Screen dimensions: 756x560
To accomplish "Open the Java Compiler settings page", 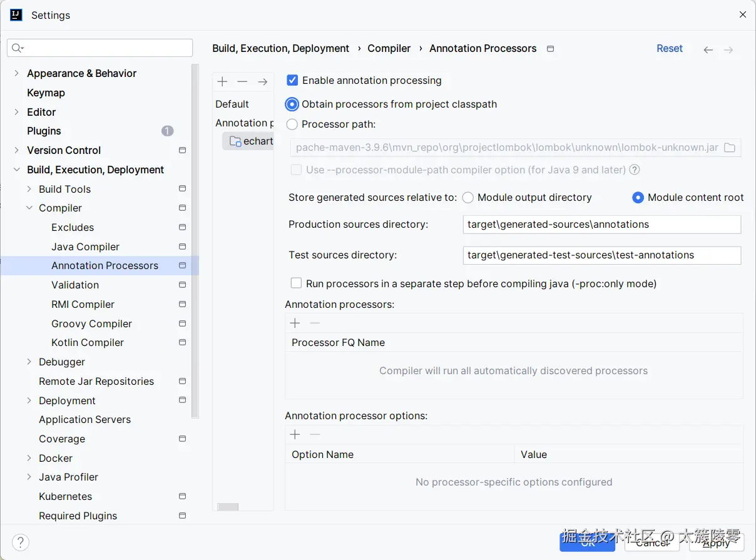I will pyautogui.click(x=85, y=247).
